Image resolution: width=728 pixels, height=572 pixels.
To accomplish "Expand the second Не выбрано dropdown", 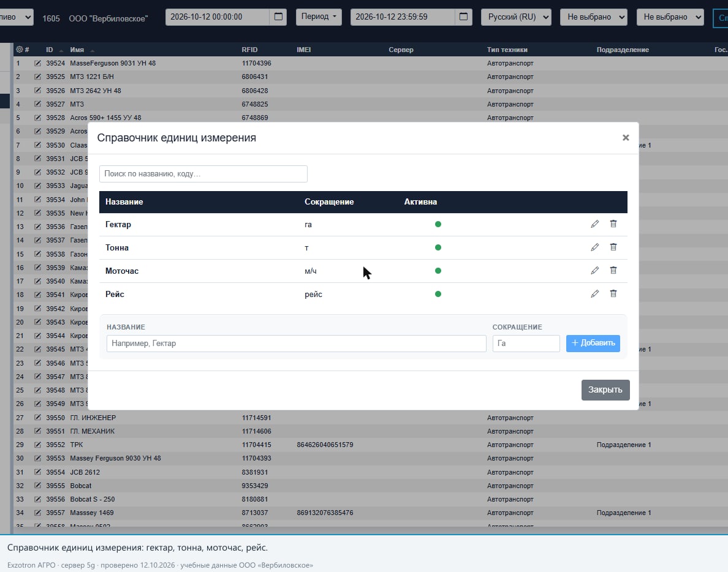I will click(670, 17).
